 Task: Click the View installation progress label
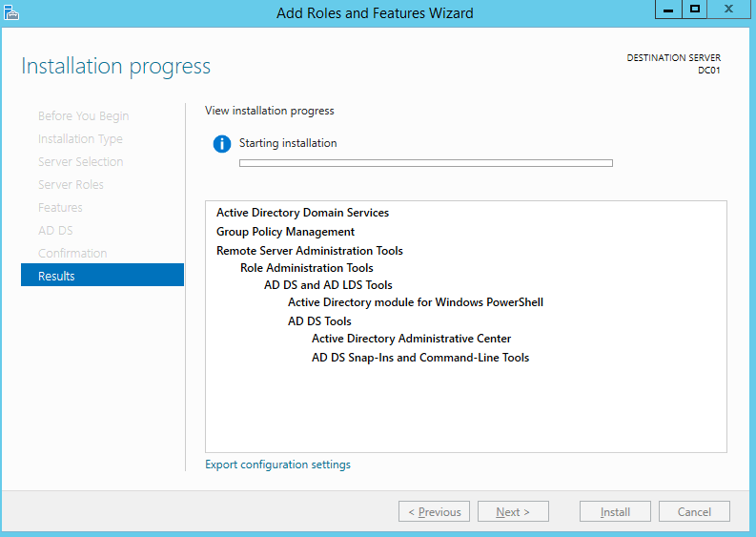pyautogui.click(x=270, y=111)
